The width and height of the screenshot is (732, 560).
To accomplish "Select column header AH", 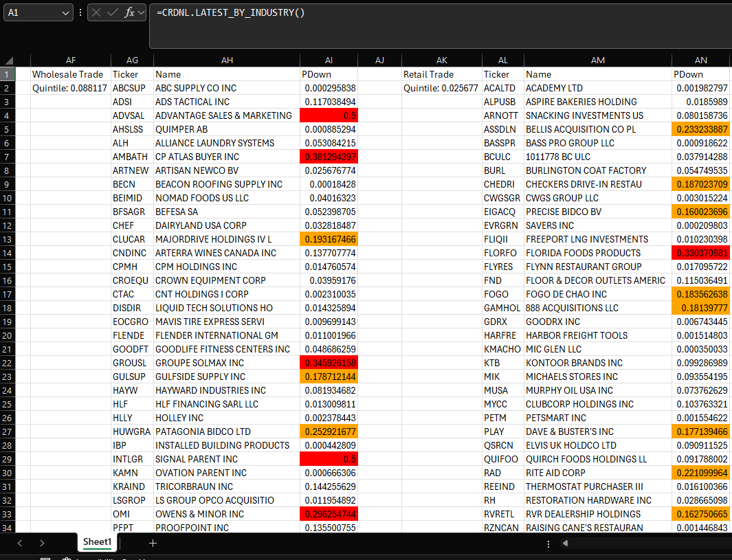I will pos(227,60).
